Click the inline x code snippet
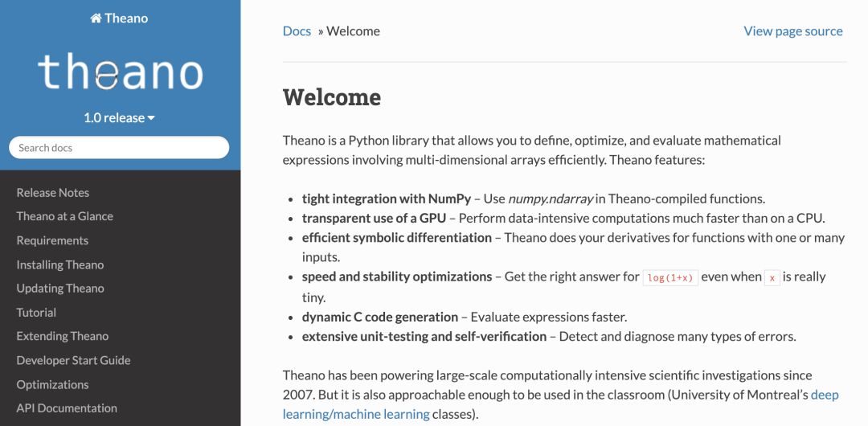The image size is (868, 426). point(772,277)
